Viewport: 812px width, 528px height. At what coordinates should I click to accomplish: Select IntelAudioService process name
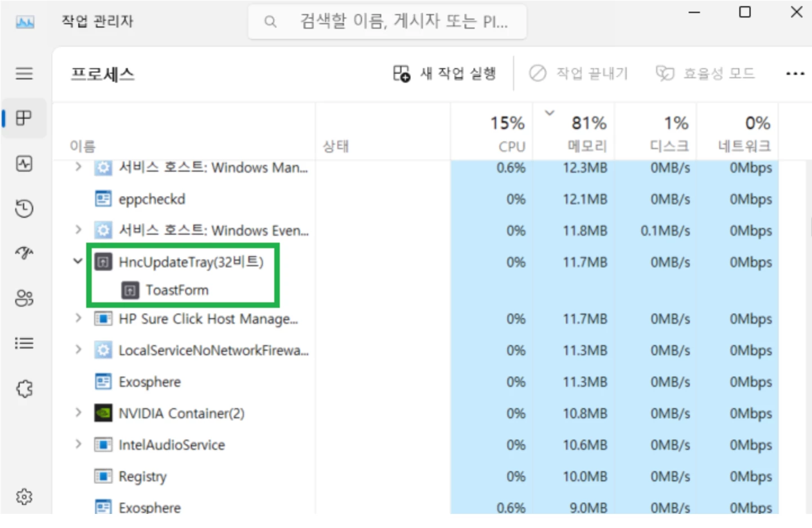[x=172, y=445]
